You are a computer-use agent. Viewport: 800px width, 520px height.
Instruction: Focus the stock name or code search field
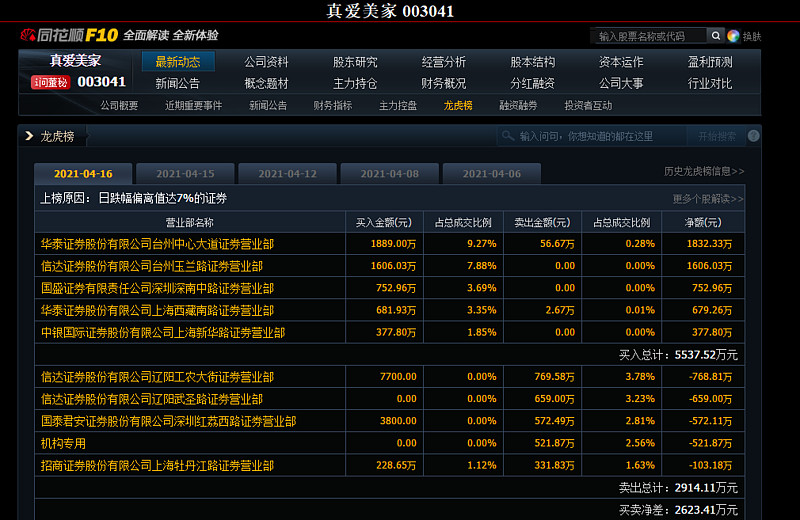[x=649, y=36]
